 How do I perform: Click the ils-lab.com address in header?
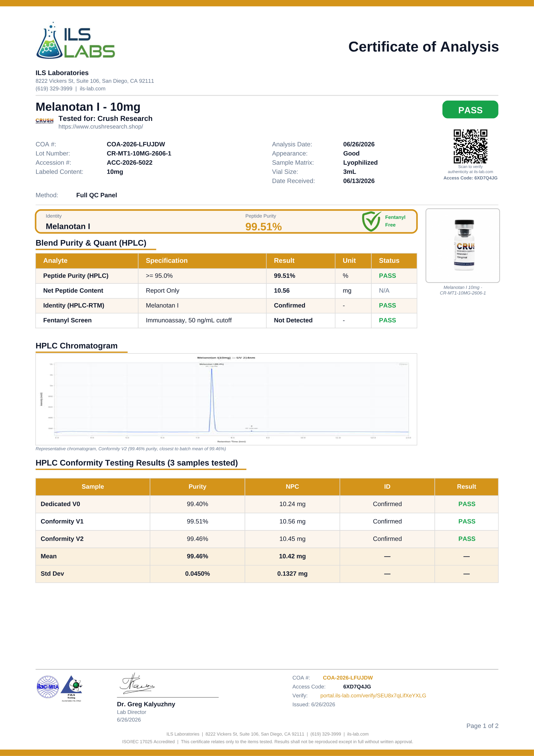tap(92, 89)
